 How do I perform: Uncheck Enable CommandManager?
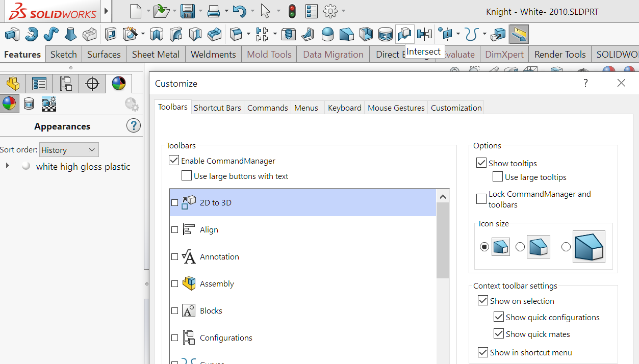pos(174,161)
